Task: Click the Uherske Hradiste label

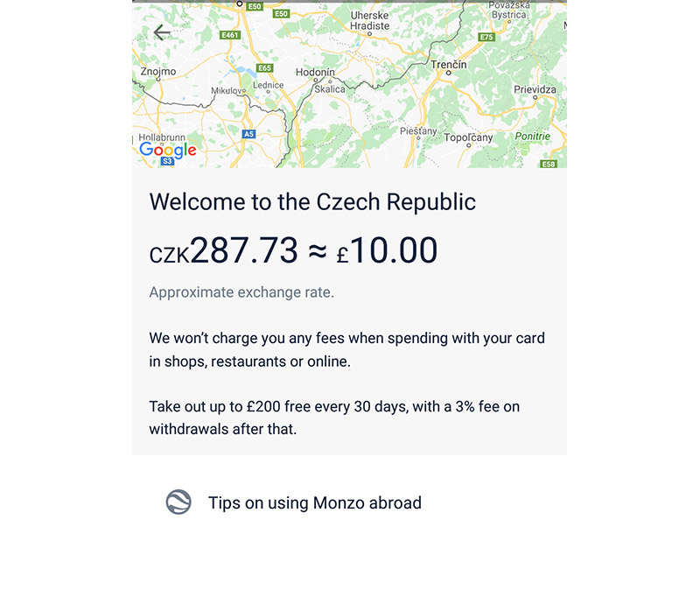Action: pos(368,18)
